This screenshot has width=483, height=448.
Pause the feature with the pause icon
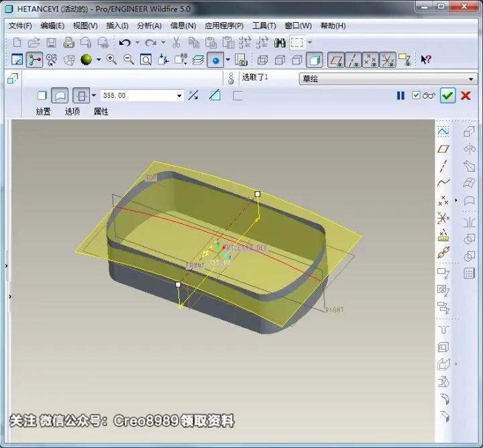coord(400,95)
